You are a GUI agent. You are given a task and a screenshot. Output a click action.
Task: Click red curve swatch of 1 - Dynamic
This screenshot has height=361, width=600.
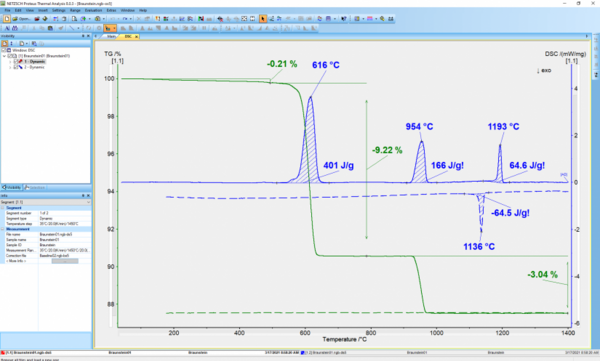click(21, 61)
